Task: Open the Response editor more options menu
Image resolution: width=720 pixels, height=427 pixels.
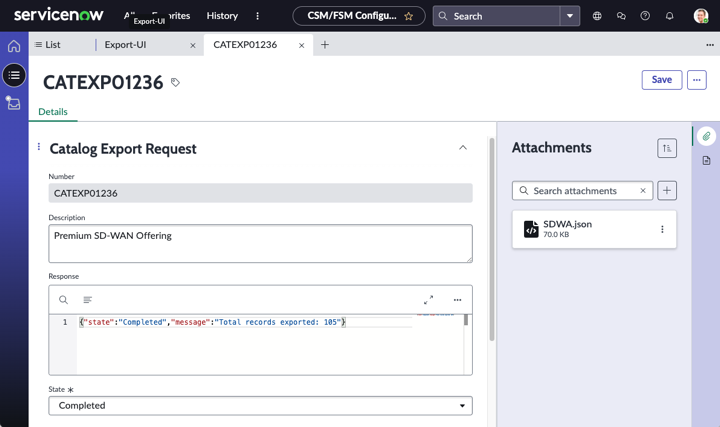Action: click(457, 300)
